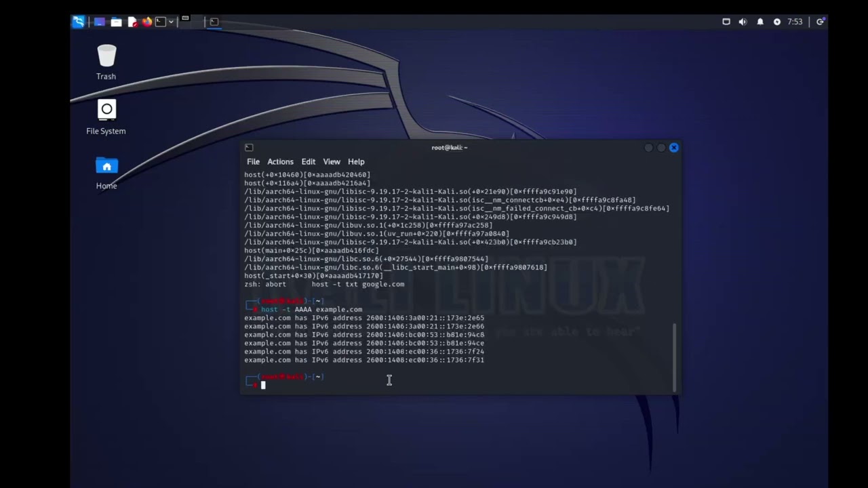Click the 'host -t AAAA example.com' command
Screen dimensions: 868x488
tap(311, 309)
